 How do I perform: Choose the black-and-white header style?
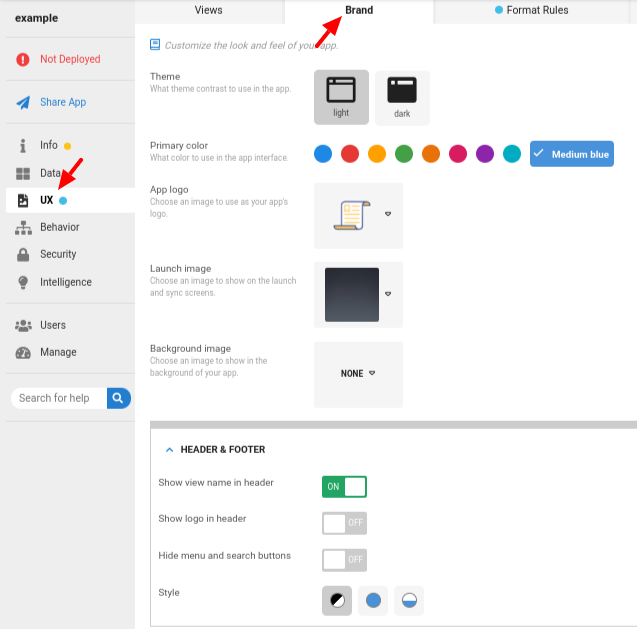point(337,601)
